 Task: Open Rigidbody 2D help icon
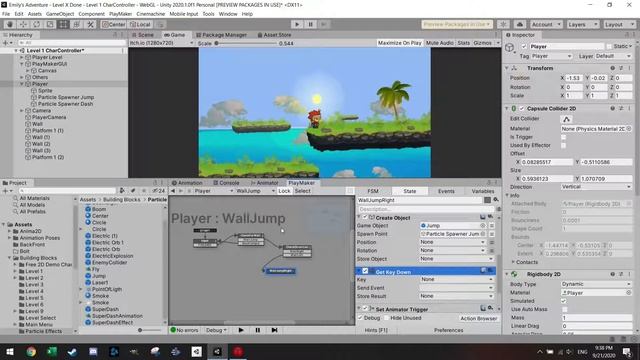click(612, 274)
